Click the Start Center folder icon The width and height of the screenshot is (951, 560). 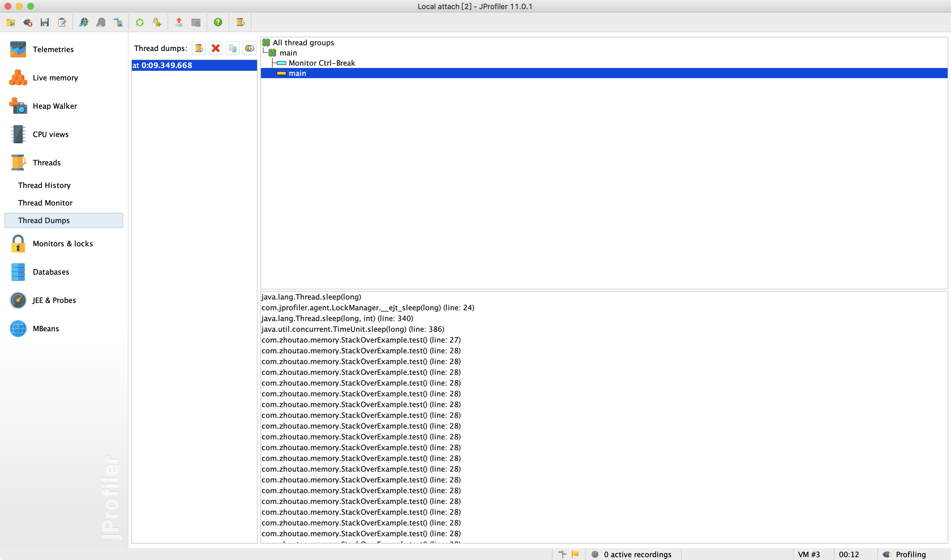(x=10, y=23)
